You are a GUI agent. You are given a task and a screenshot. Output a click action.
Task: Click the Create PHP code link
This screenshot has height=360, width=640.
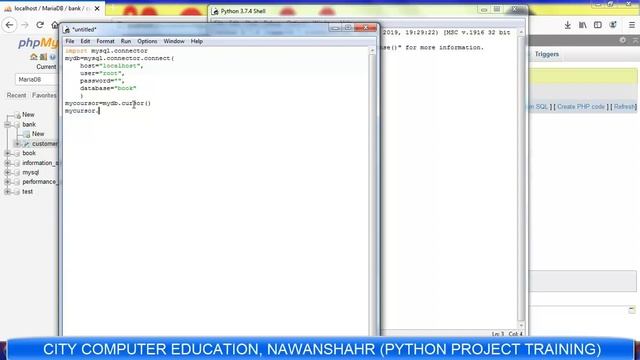pos(581,107)
